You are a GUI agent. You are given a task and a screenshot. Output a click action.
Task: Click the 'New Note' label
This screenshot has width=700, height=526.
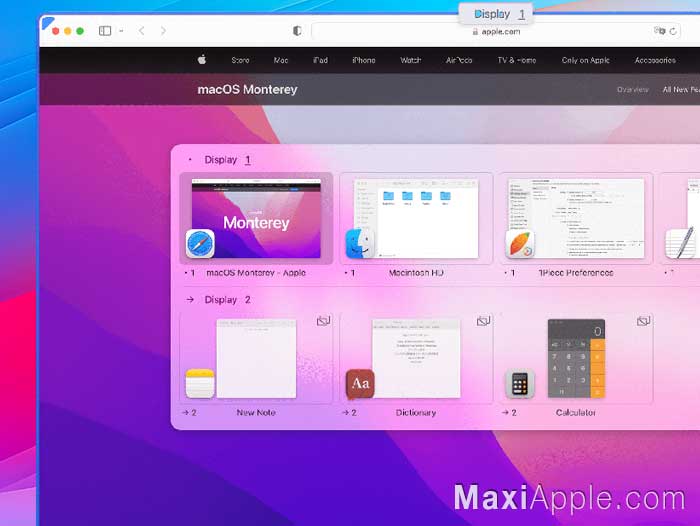[x=256, y=413]
